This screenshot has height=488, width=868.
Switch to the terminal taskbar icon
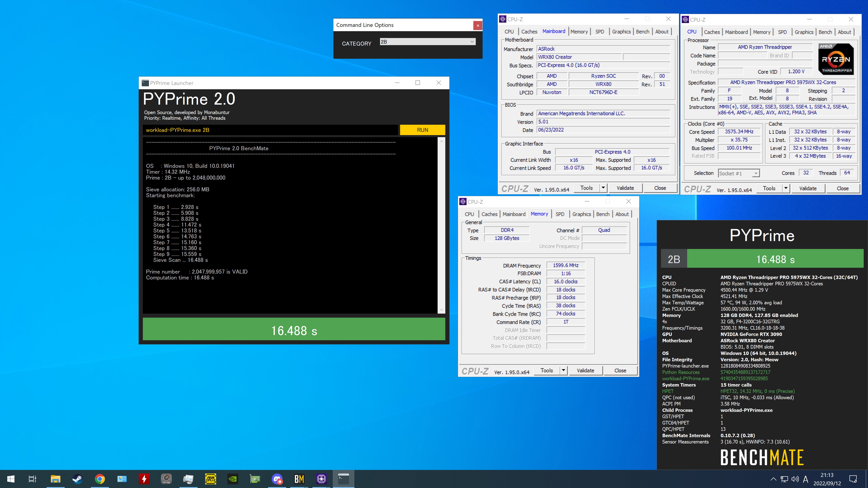[x=344, y=479]
